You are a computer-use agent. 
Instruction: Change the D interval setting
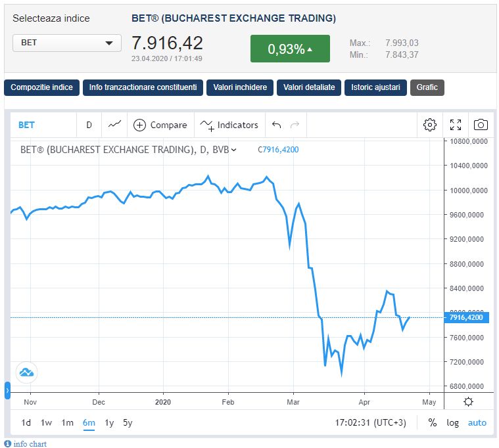tap(89, 125)
